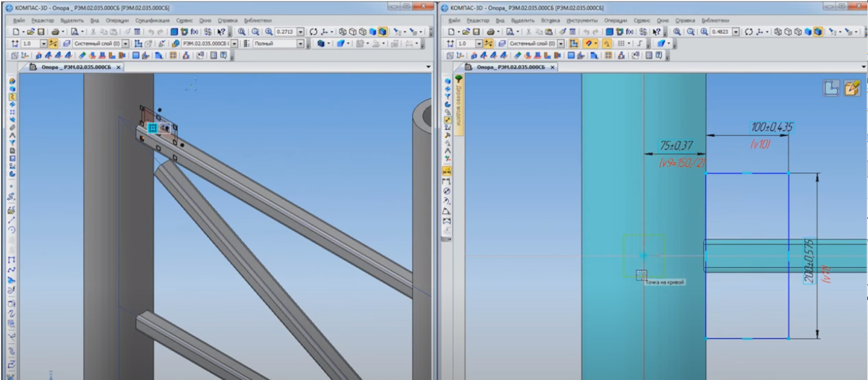Viewport: 868px width, 380px height.
Task: Close the Опора document tab in right window
Action: coord(553,66)
